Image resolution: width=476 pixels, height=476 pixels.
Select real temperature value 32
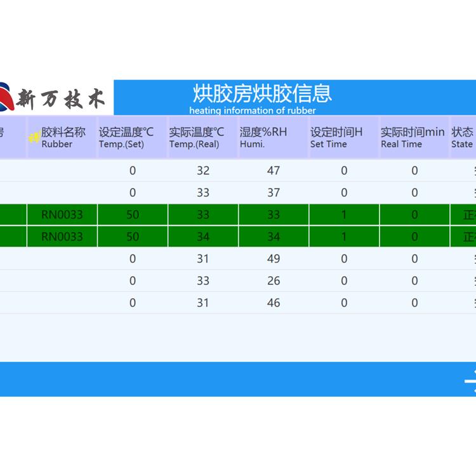coord(203,171)
